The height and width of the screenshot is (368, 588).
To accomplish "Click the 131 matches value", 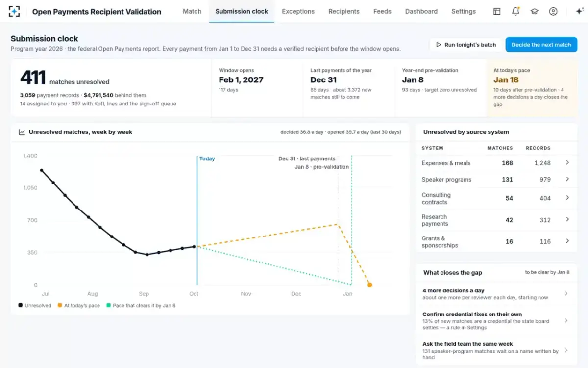I will pos(507,180).
